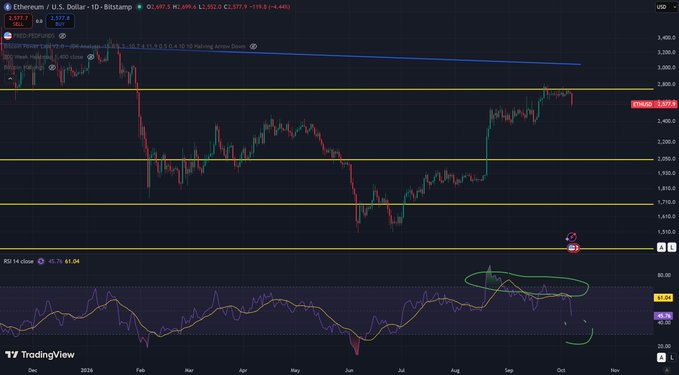Image resolution: width=679 pixels, height=375 pixels.
Task: Click the high value H2,699.6 readout
Action: point(184,7)
